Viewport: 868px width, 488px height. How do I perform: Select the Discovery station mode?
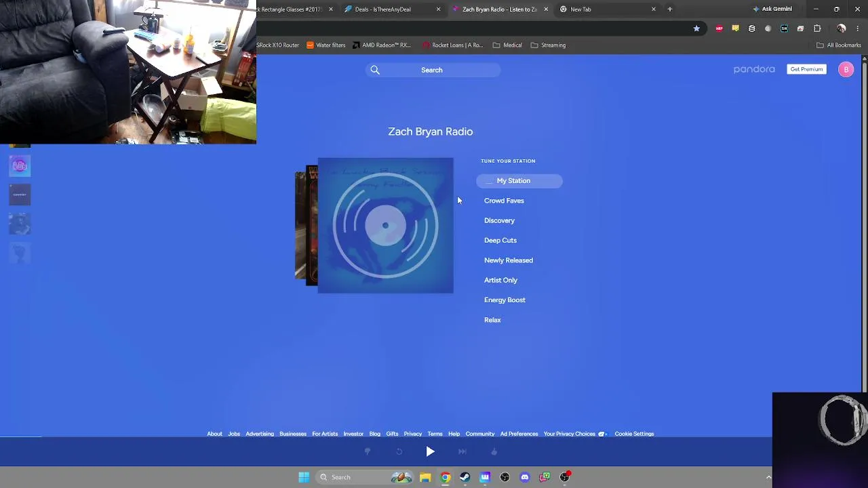click(x=499, y=220)
